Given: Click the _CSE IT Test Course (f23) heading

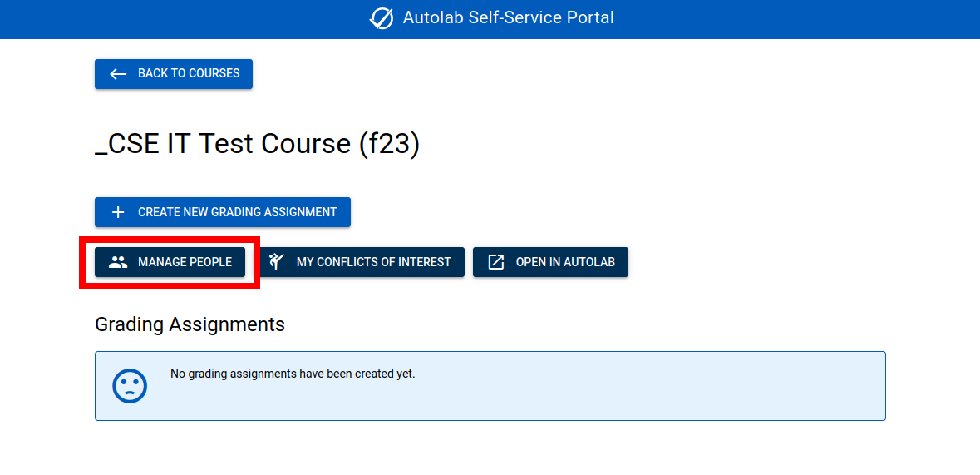Looking at the screenshot, I should (x=257, y=145).
